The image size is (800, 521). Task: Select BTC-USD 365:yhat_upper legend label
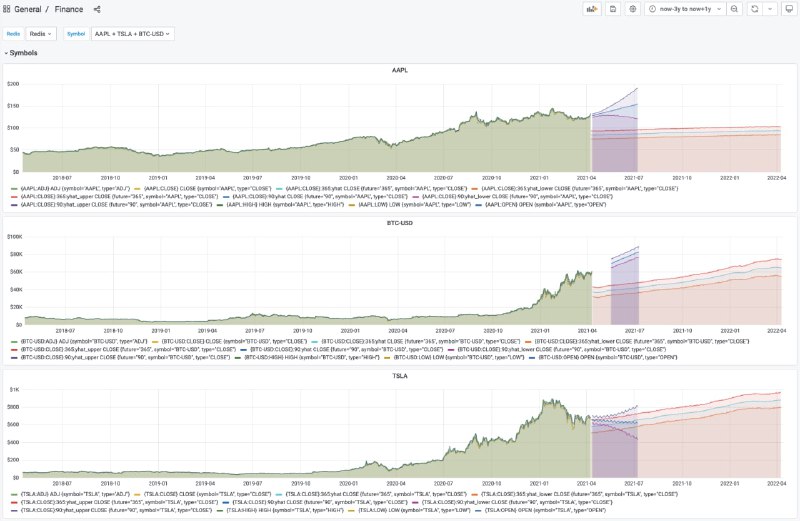click(128, 350)
